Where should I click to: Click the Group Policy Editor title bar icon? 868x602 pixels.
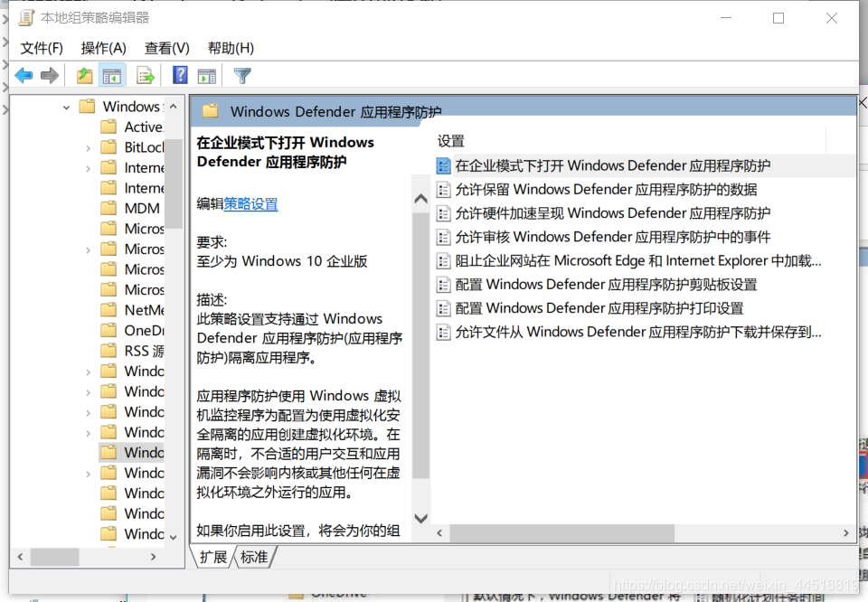point(26,18)
